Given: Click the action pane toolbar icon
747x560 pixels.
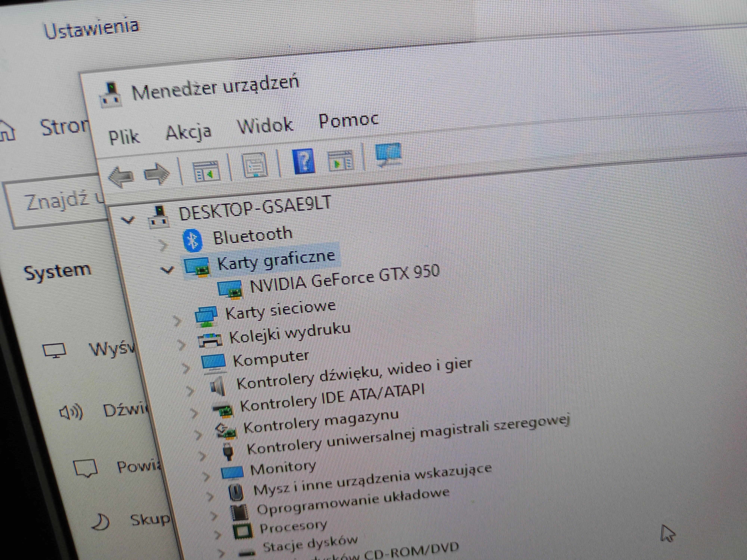Looking at the screenshot, I should (x=341, y=161).
